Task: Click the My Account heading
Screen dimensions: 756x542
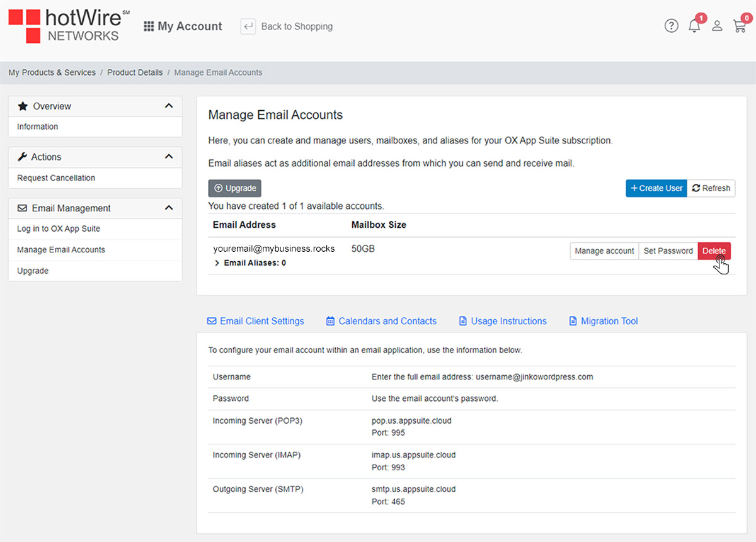Action: click(190, 26)
